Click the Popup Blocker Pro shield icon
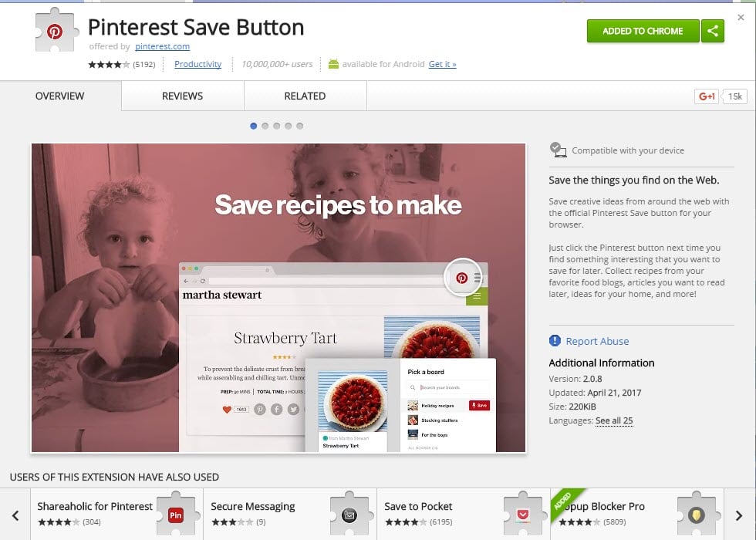The height and width of the screenshot is (540, 756). (697, 514)
